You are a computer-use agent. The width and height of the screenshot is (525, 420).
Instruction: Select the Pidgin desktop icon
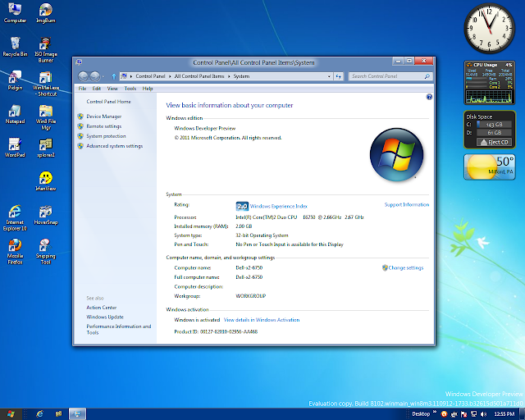click(x=15, y=80)
